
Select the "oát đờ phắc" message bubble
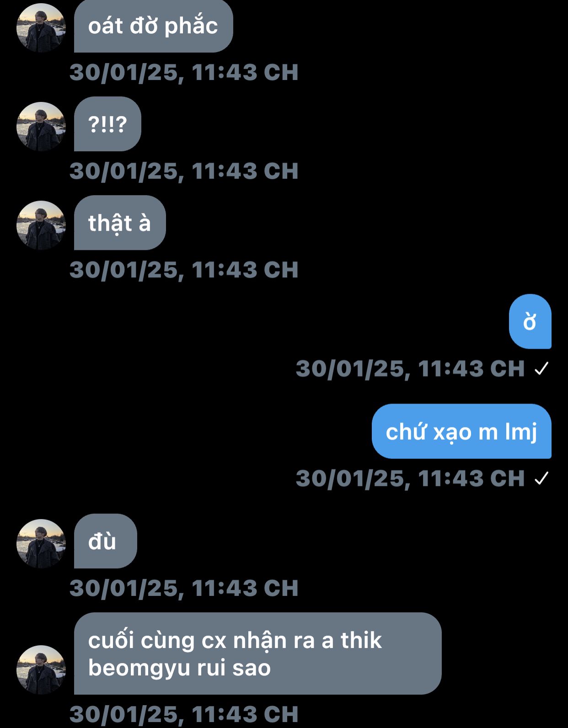pyautogui.click(x=154, y=26)
